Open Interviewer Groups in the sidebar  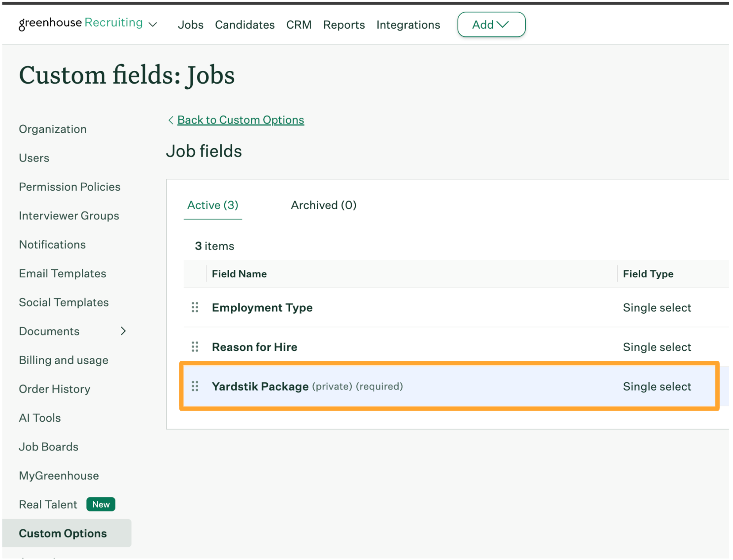[x=69, y=216]
